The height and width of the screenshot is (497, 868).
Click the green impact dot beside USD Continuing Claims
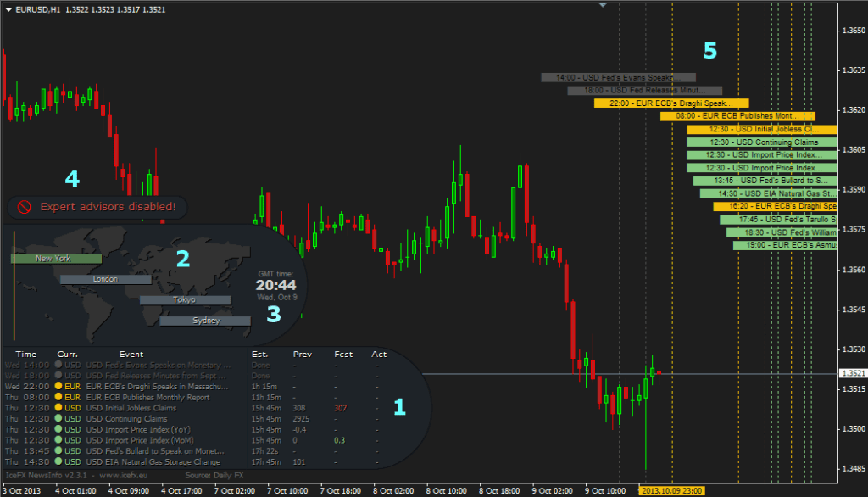point(58,418)
